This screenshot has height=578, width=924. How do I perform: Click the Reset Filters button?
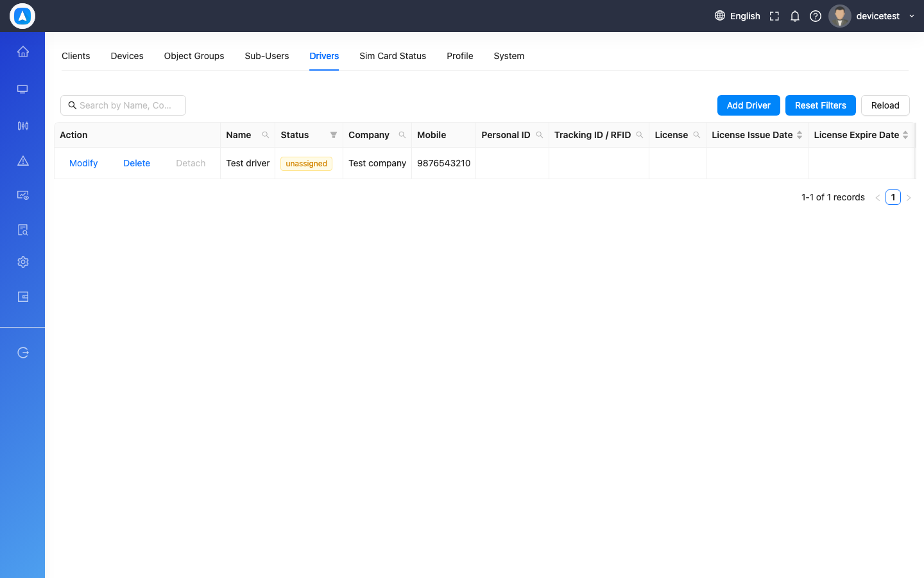pyautogui.click(x=821, y=105)
